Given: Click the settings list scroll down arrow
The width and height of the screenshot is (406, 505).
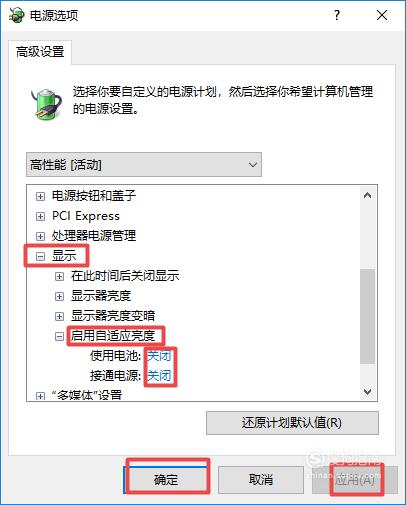Looking at the screenshot, I should coord(367,391).
